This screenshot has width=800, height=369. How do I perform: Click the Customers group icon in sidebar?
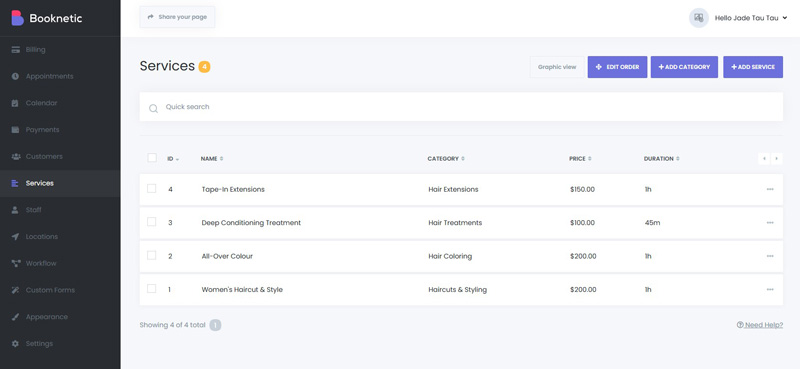(x=15, y=156)
